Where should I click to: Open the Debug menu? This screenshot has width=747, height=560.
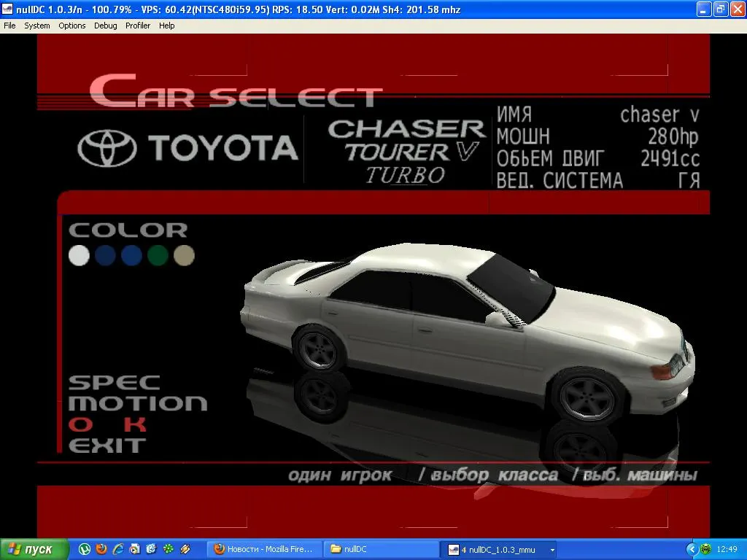pos(105,26)
